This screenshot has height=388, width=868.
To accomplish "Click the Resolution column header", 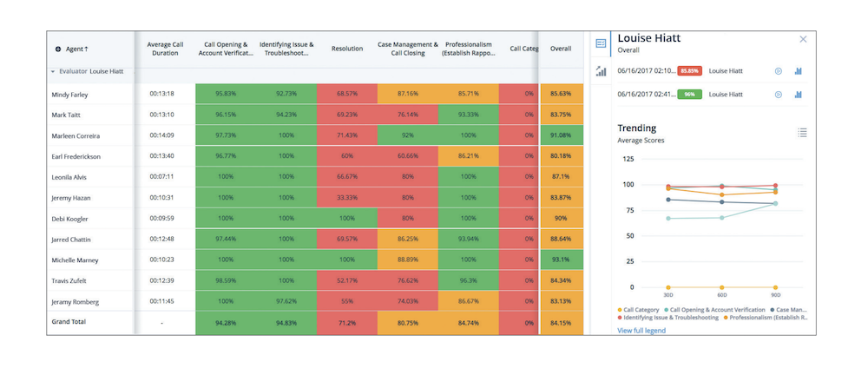I will 347,49.
